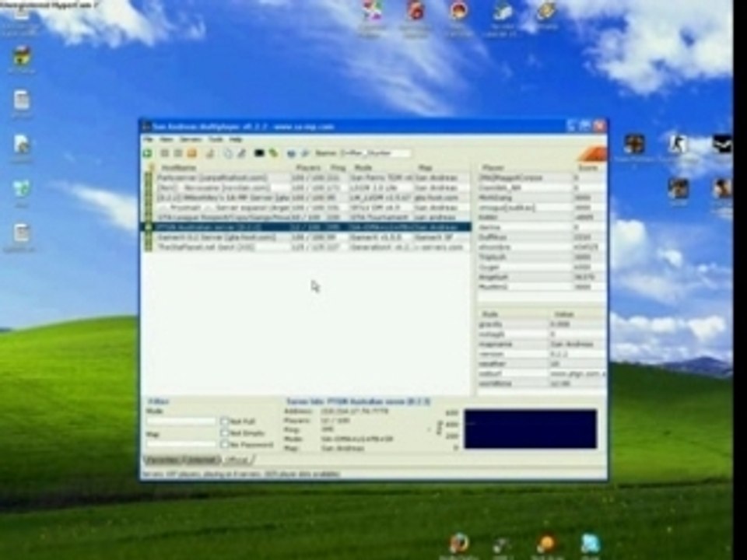Sort servers by the Mode column header
The image size is (747, 560).
tap(381, 168)
